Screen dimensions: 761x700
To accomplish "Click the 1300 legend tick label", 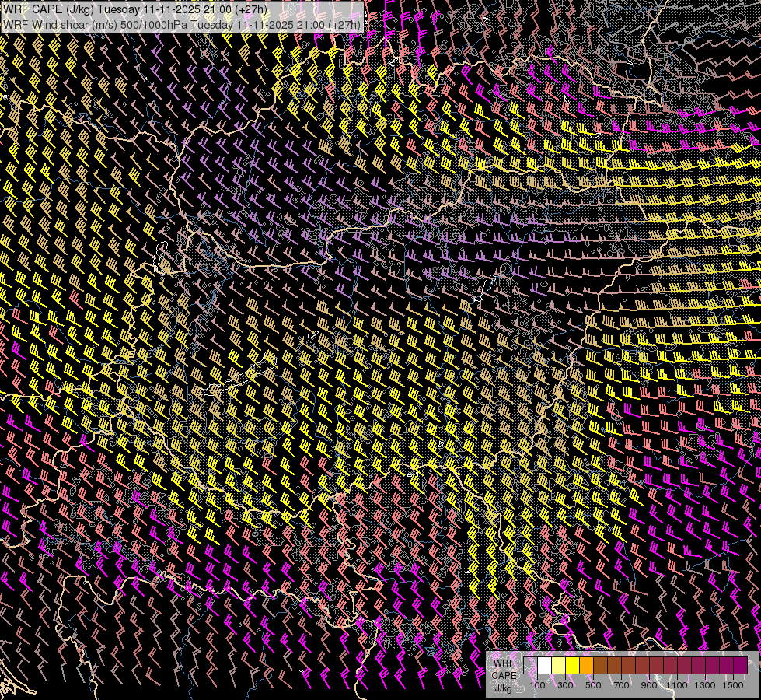I will [x=705, y=685].
